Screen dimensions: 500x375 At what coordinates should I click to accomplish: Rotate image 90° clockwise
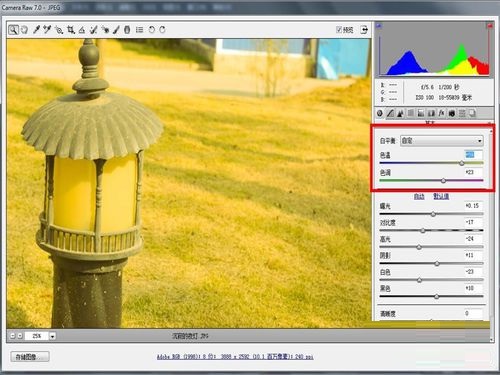[162, 30]
